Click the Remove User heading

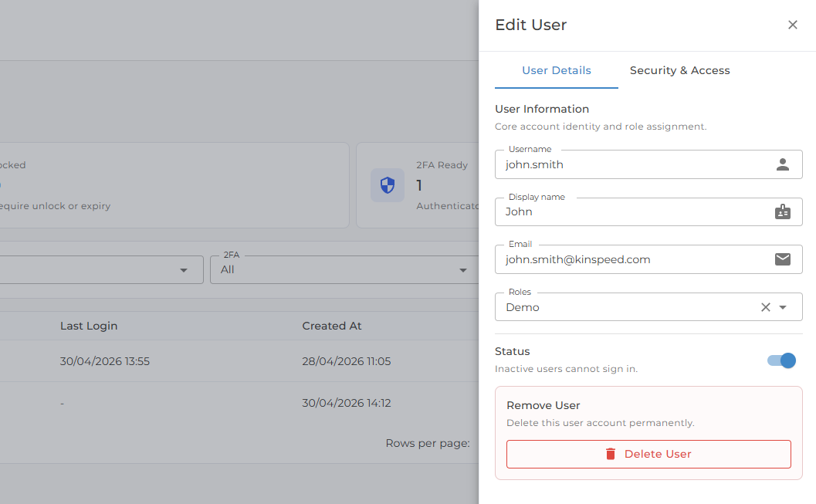(x=543, y=405)
